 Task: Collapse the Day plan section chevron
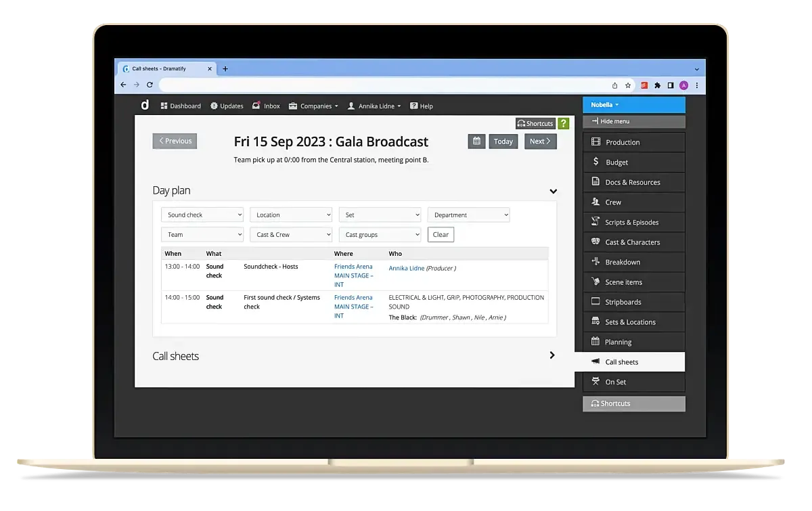pyautogui.click(x=553, y=192)
